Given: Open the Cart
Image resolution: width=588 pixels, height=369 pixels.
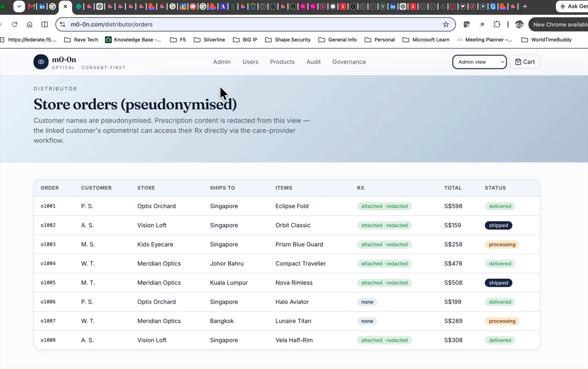Looking at the screenshot, I should [x=525, y=62].
